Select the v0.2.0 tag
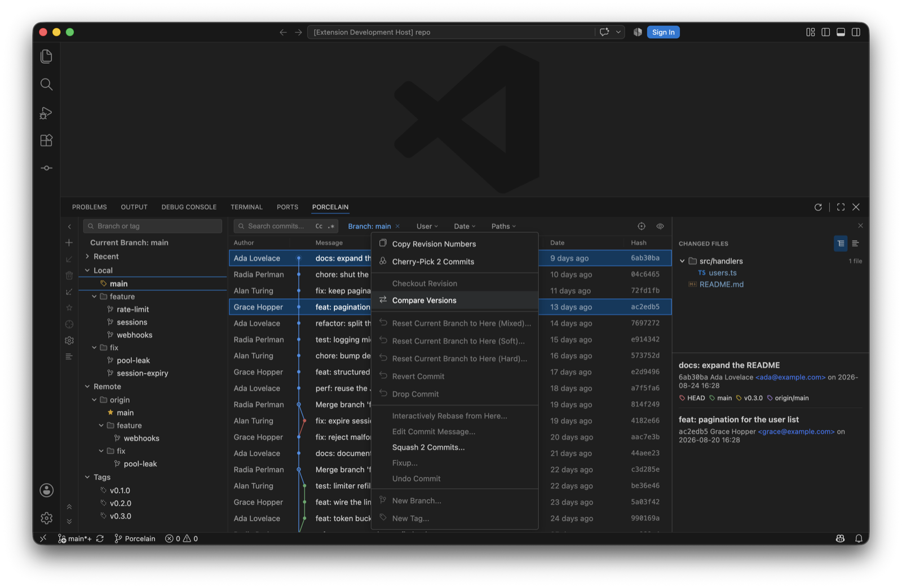The height and width of the screenshot is (588, 902). 120,503
